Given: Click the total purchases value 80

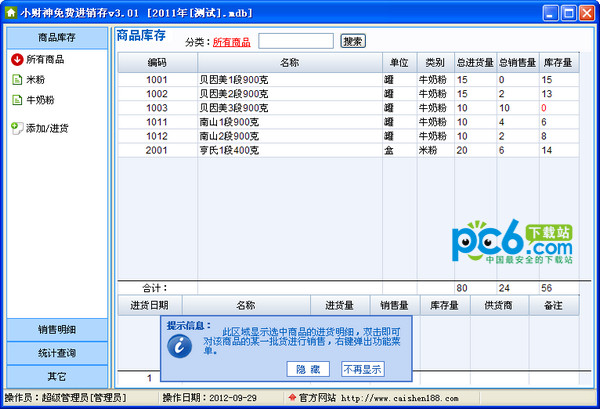Looking at the screenshot, I should pyautogui.click(x=462, y=288).
